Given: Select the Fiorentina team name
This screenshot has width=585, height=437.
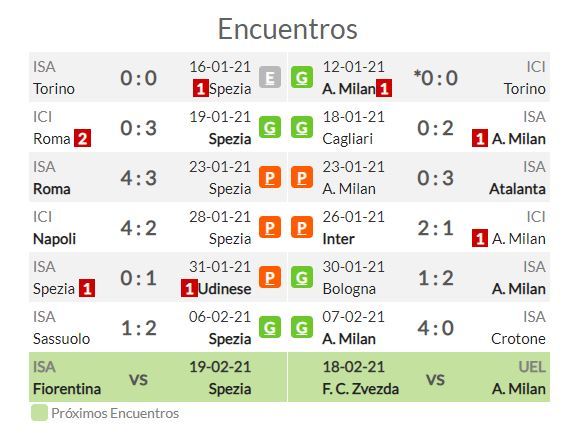Looking at the screenshot, I should click(x=67, y=389).
